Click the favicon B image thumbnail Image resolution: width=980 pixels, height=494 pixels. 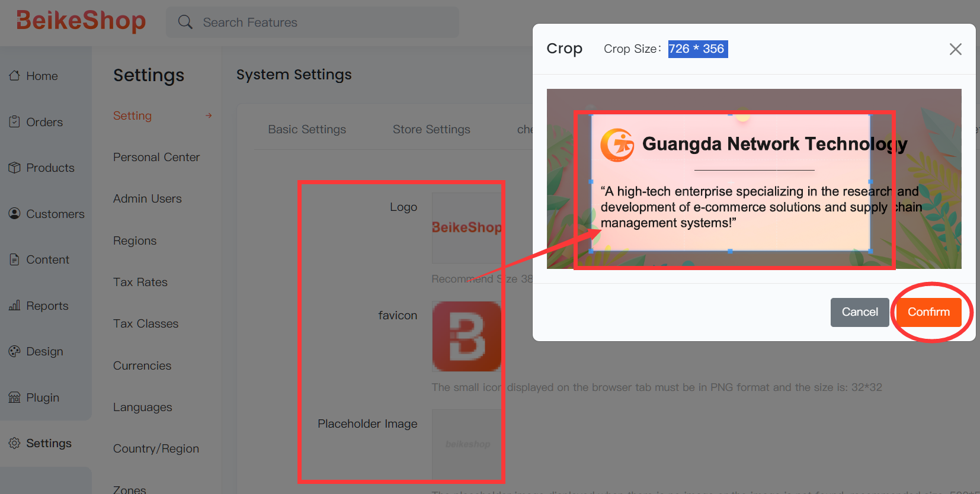pos(467,336)
